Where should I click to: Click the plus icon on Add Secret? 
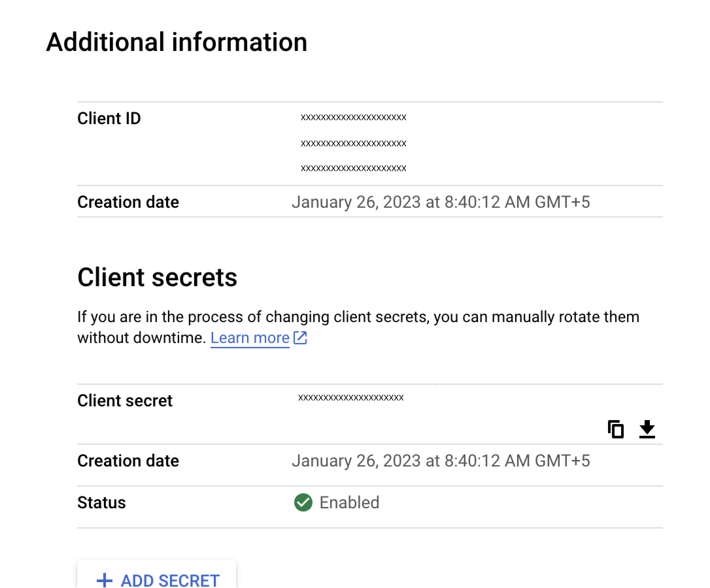(105, 580)
